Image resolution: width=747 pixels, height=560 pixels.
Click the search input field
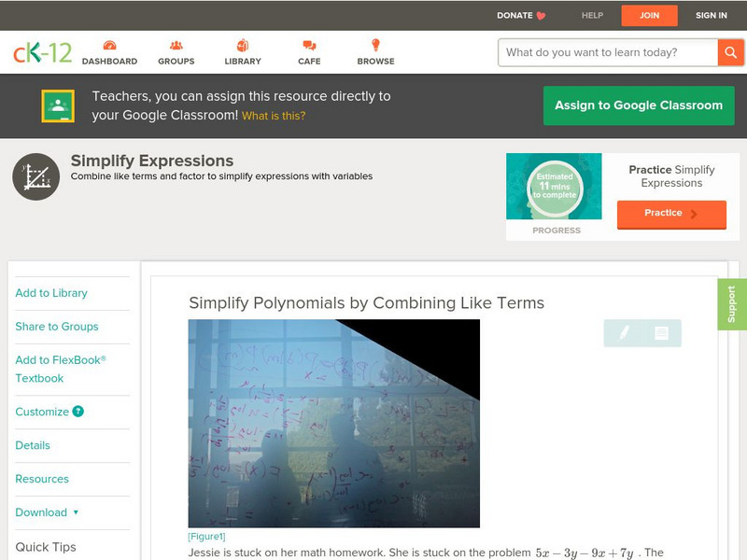point(608,52)
